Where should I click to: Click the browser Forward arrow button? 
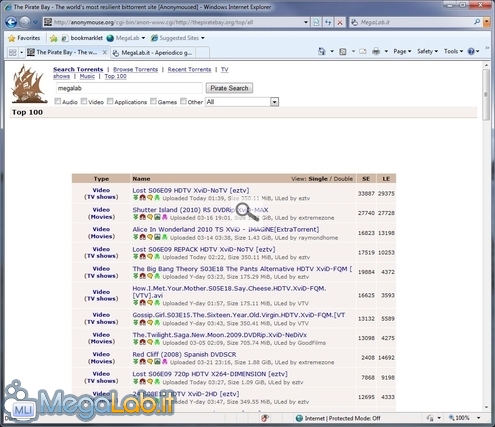pyautogui.click(x=24, y=22)
